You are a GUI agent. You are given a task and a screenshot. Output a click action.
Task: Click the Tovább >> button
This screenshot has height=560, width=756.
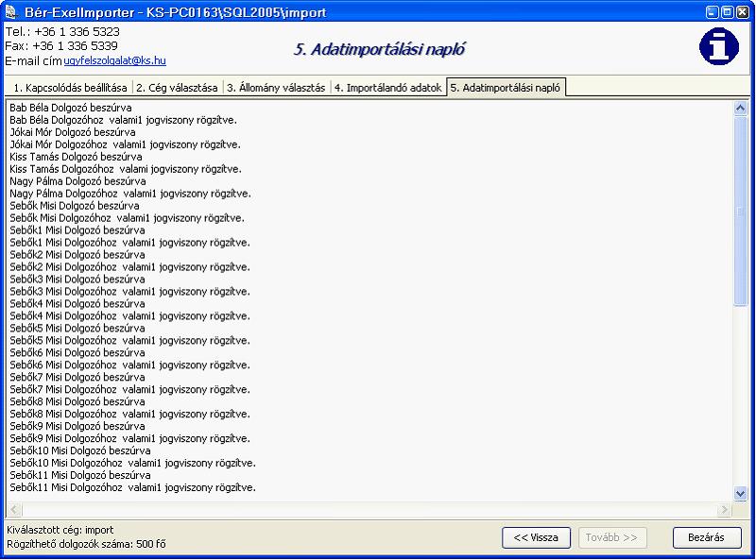611,537
